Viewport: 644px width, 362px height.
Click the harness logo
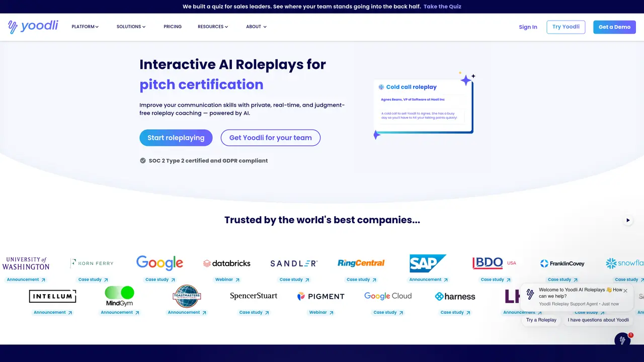click(455, 296)
